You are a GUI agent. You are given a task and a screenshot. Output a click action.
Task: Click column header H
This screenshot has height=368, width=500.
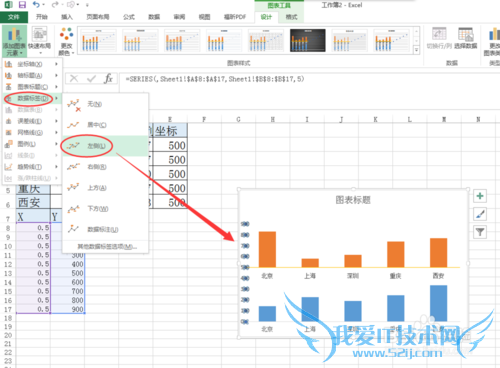point(273,119)
